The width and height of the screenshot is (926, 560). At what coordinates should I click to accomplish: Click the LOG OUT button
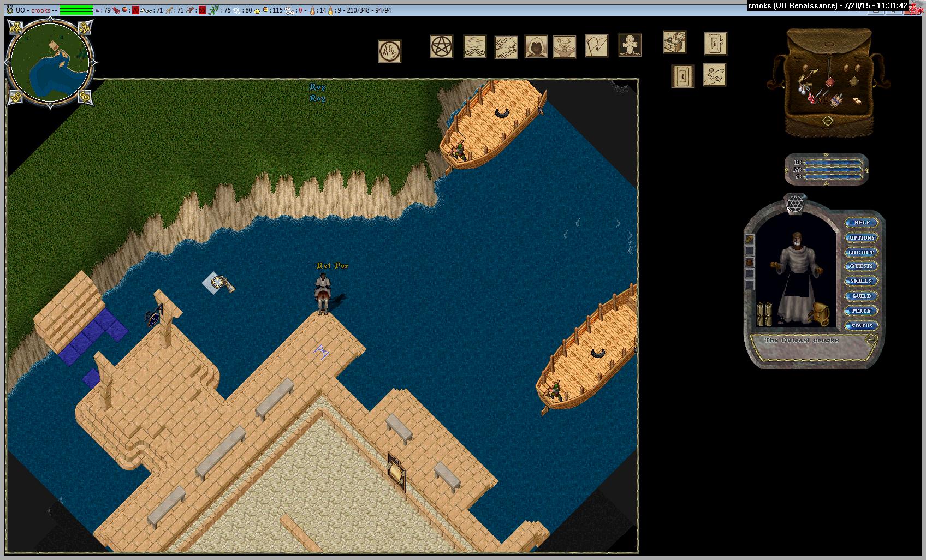coord(862,252)
